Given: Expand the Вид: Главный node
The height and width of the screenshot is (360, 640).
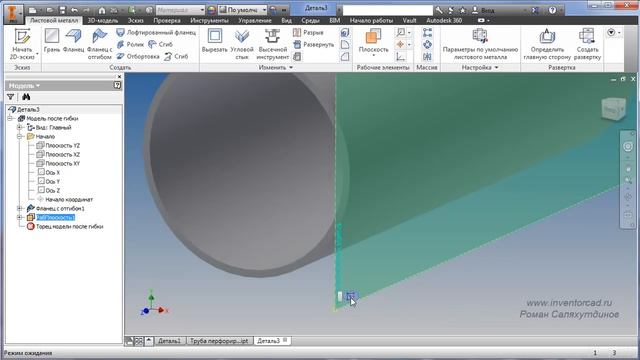Looking at the screenshot, I should click(x=19, y=127).
